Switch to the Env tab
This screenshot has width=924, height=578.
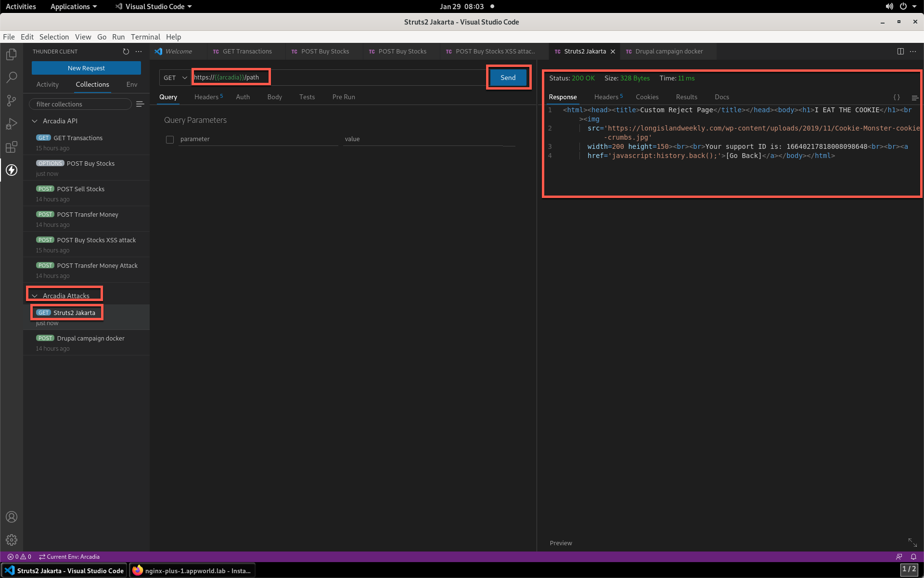point(132,84)
